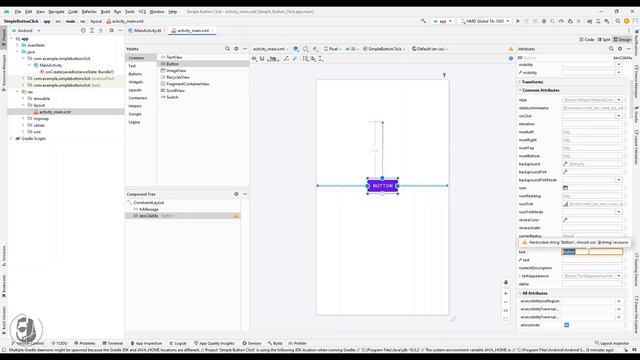Minimize the Palette panel
640x360 pixels.
point(245,49)
